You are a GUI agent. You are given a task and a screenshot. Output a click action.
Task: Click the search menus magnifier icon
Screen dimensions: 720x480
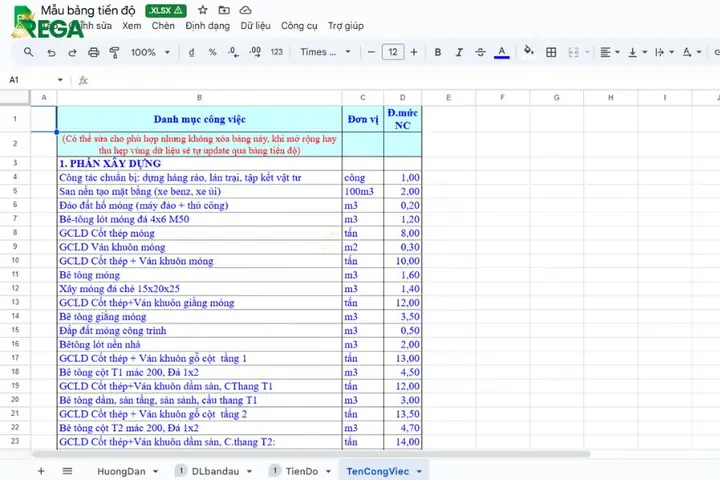click(x=28, y=52)
